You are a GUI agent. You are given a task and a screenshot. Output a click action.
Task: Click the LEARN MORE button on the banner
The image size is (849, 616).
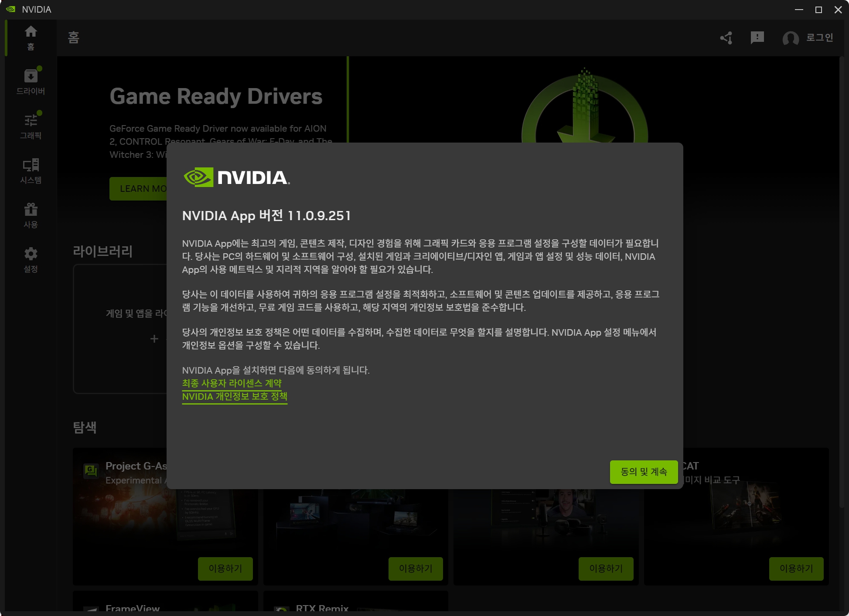pos(139,188)
